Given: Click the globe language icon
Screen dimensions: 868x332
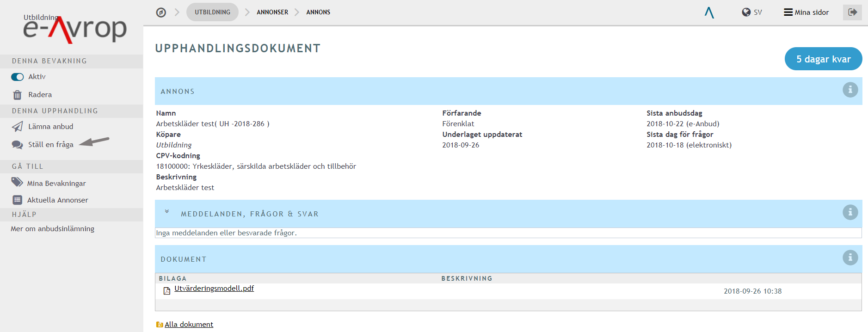Looking at the screenshot, I should (746, 12).
